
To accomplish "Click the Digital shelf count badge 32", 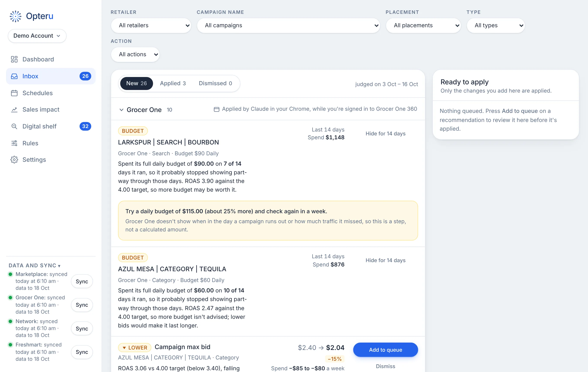I will point(85,126).
